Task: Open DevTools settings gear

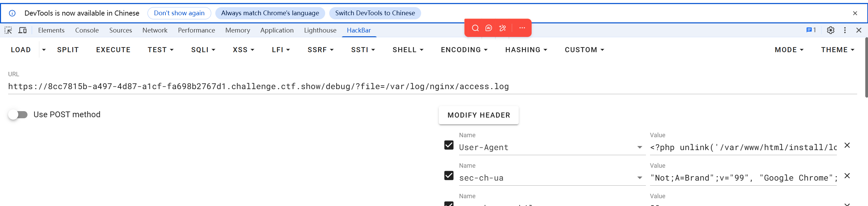Action: click(830, 30)
